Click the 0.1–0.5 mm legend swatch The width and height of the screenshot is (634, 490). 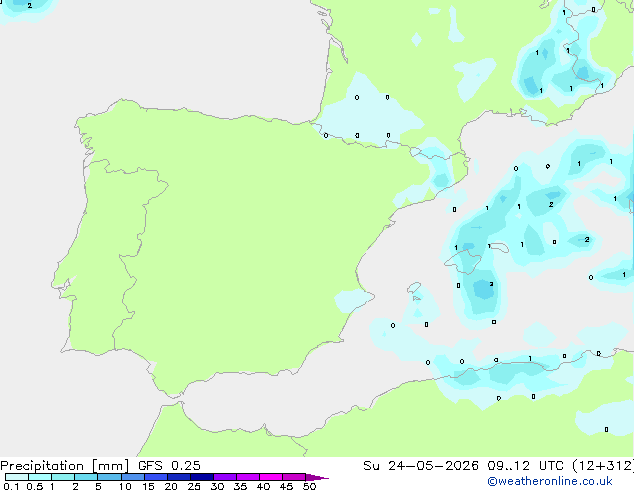(17, 477)
